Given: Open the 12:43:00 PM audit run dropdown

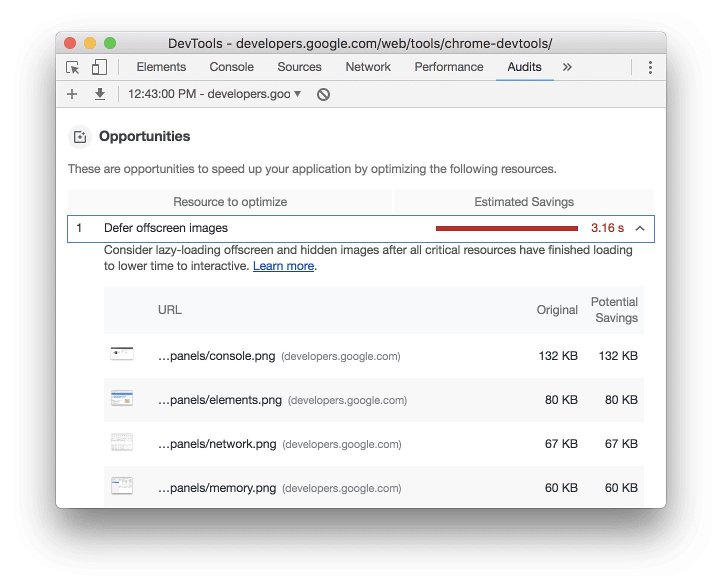Looking at the screenshot, I should (212, 94).
